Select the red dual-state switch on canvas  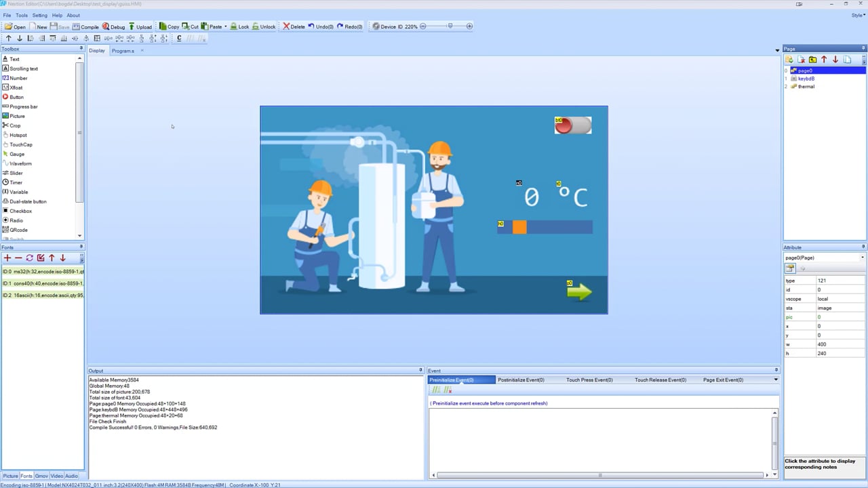click(573, 125)
